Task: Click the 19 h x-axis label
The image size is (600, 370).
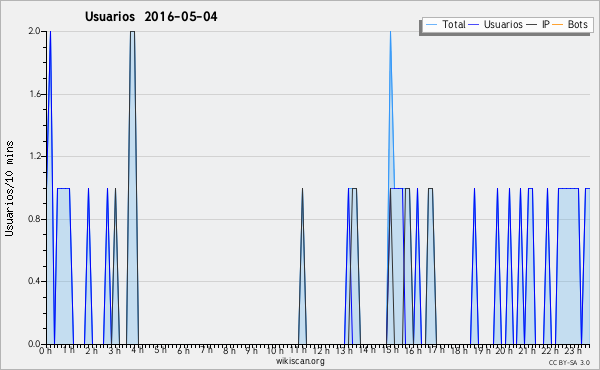Action: pos(482,351)
